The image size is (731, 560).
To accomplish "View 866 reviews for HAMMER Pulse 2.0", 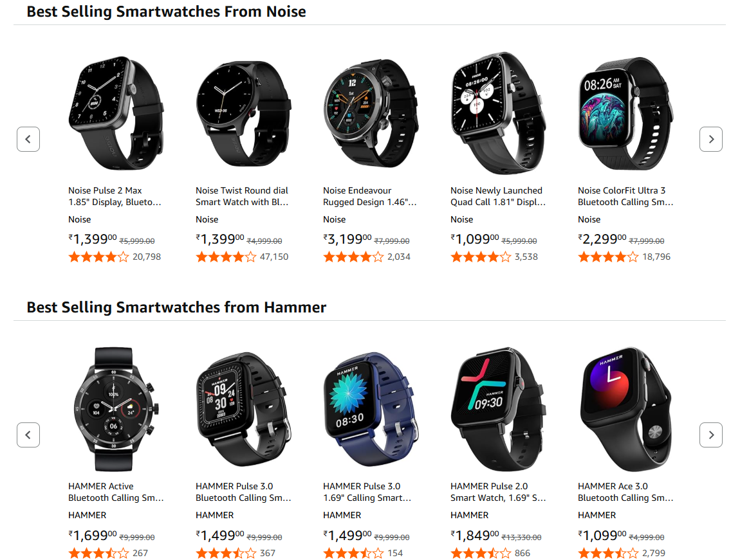I will coord(522,553).
